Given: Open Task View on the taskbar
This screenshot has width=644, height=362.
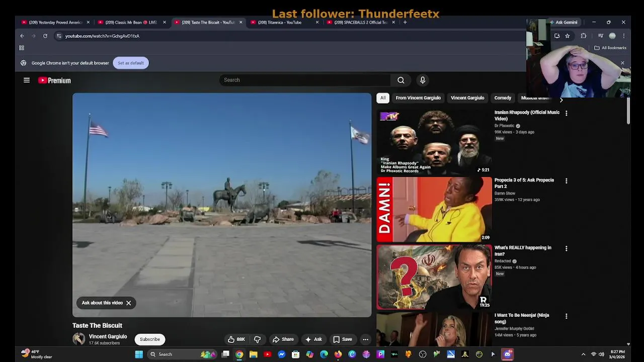Looking at the screenshot, I should (225, 354).
